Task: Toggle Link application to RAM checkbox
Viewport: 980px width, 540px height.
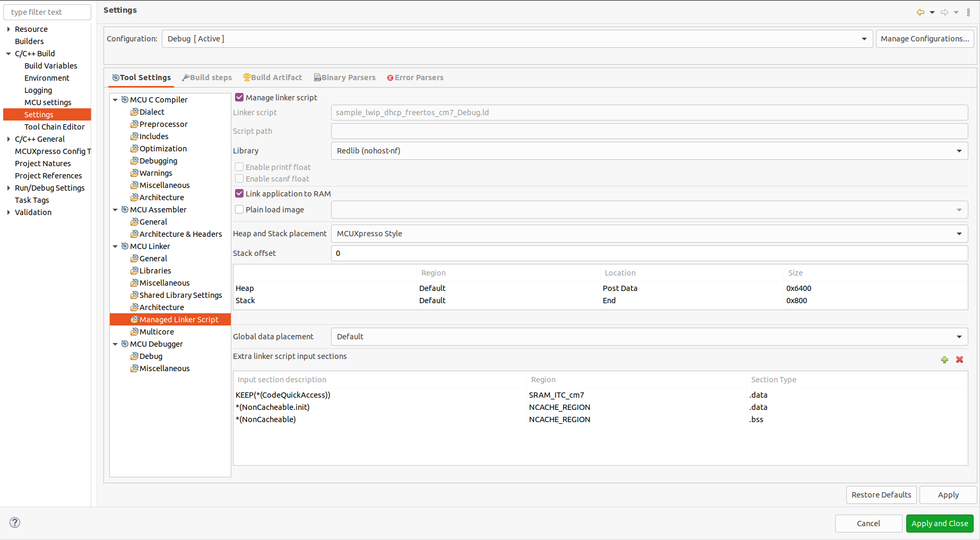Action: pos(239,194)
